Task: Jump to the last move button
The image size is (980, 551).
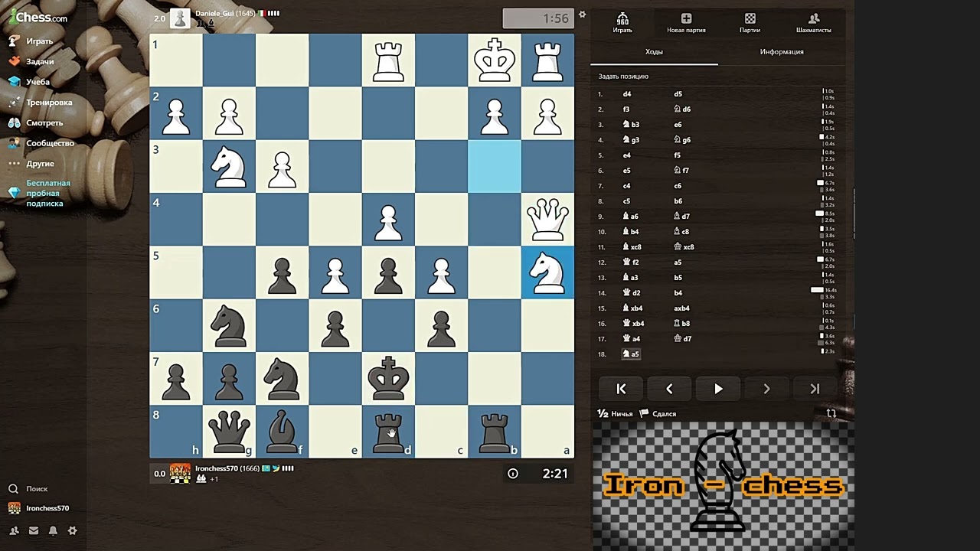Action: [815, 389]
